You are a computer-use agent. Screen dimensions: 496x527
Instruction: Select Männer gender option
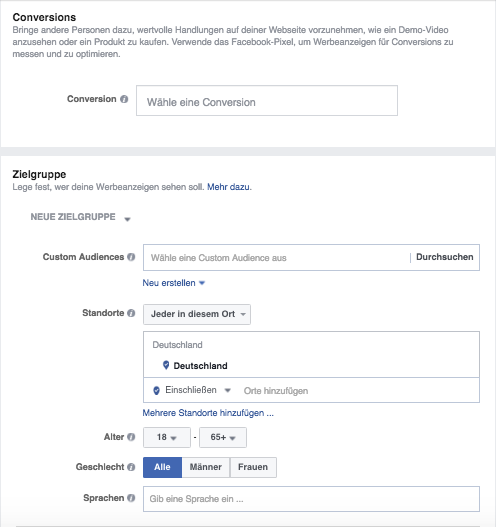[206, 467]
